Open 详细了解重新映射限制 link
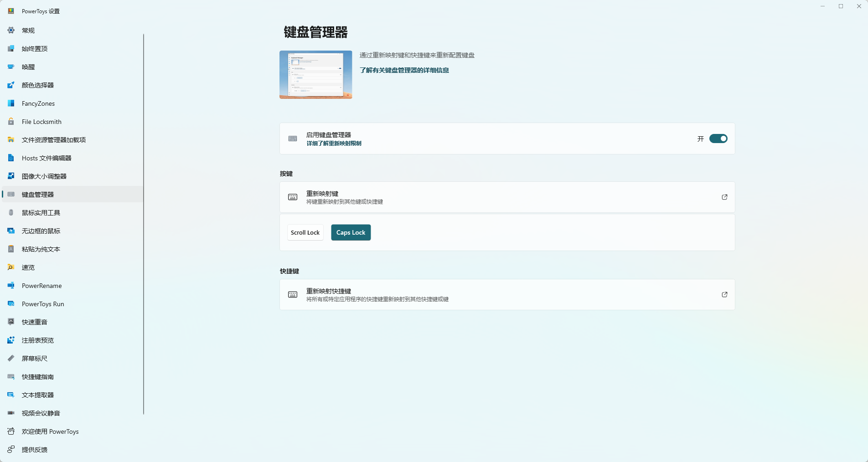Screen dimensions: 868x462 334,144
